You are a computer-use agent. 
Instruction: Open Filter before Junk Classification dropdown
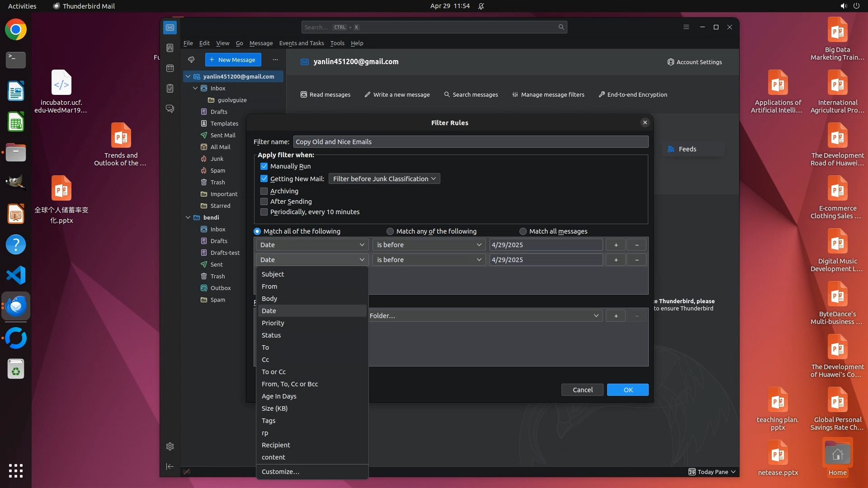tap(384, 179)
